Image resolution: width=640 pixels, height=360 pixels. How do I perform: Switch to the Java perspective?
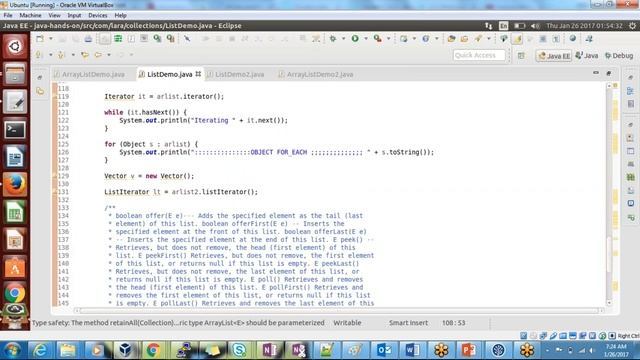[587, 56]
